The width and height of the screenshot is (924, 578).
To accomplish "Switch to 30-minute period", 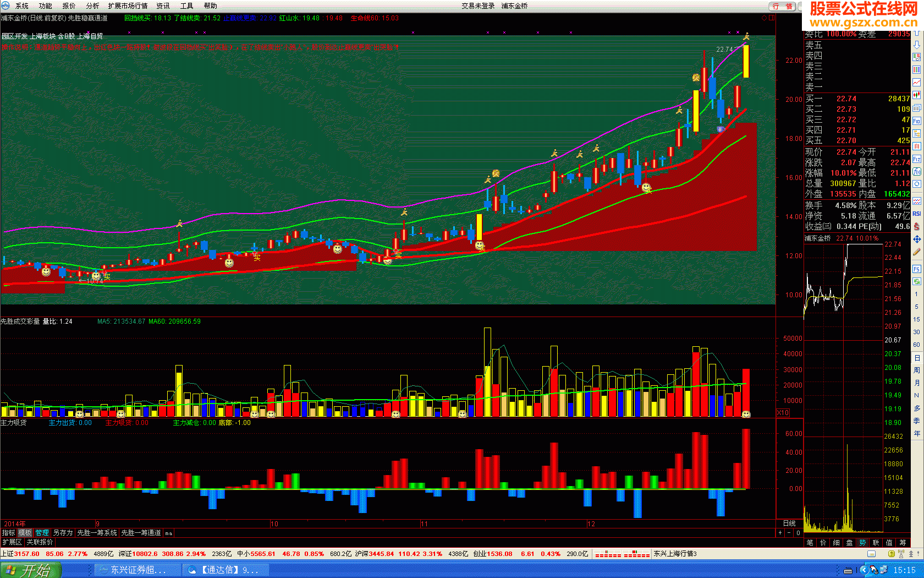I will click(x=917, y=332).
